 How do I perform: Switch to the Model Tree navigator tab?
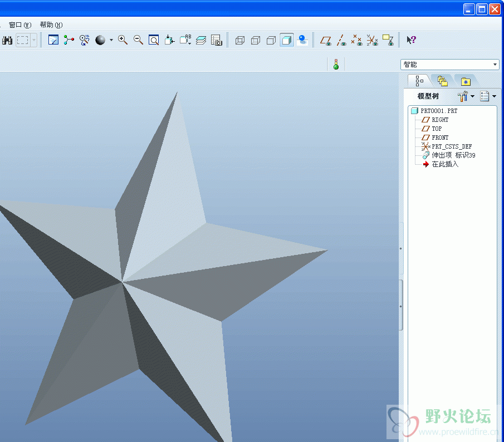[x=419, y=81]
